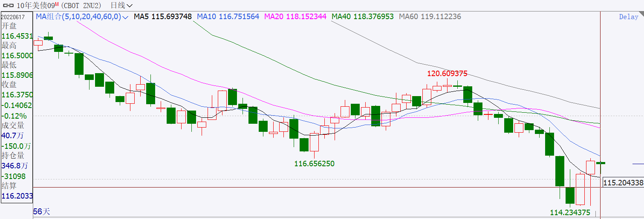Click the volume value 40.7万

pos(13,136)
